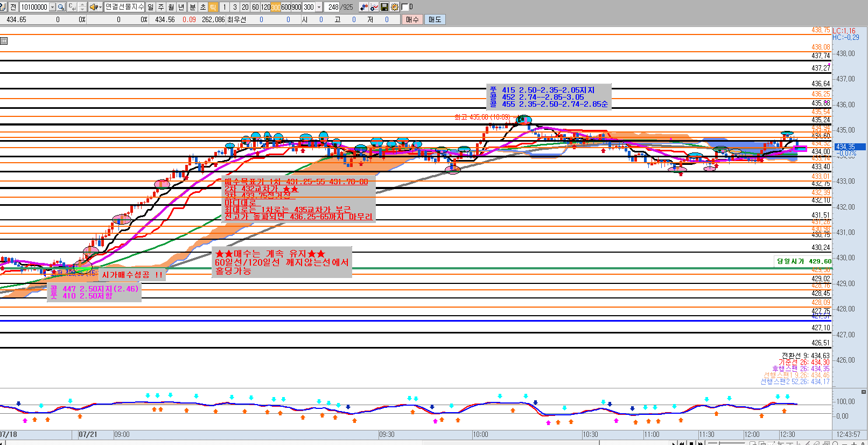Screen dimensions: 868x445
Task: Select the 년 (yearly) period toggle
Action: [x=181, y=7]
